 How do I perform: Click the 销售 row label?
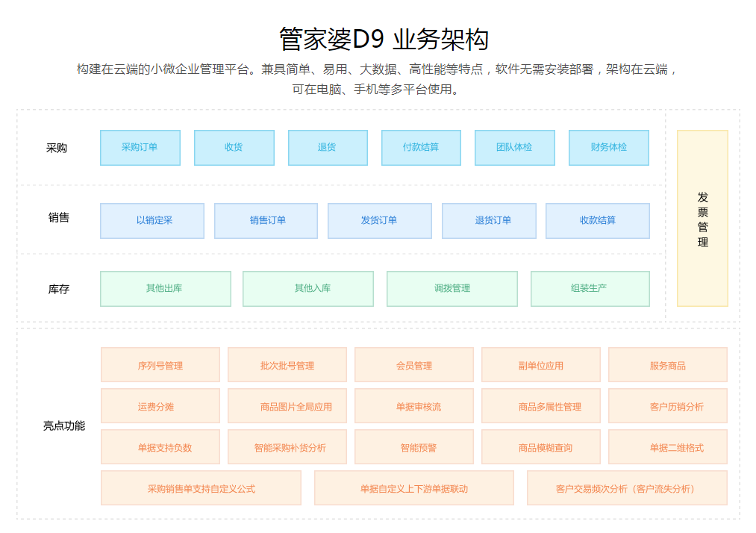click(59, 217)
